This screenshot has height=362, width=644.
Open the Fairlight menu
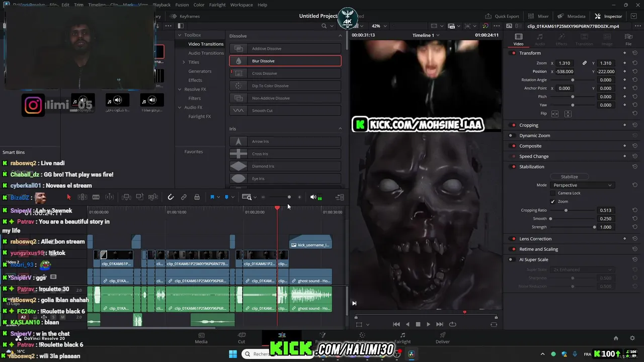click(217, 5)
